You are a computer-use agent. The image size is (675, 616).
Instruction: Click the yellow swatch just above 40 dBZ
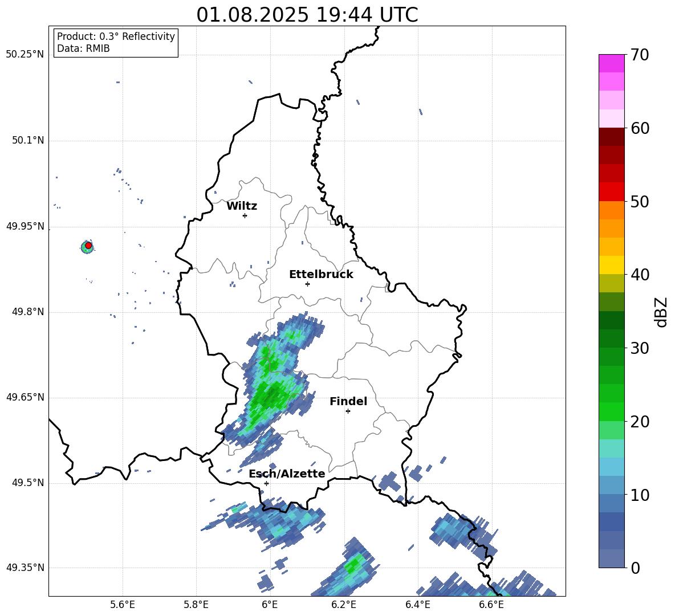pos(611,265)
